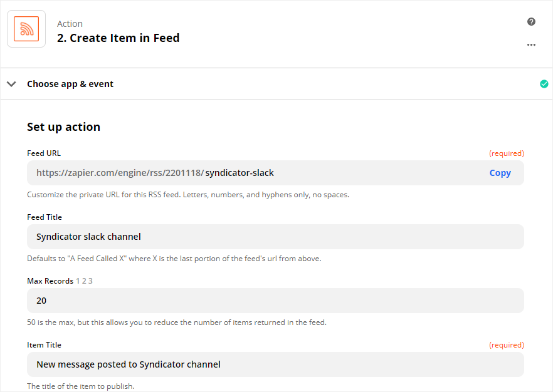Click the Set up action heading

63,126
